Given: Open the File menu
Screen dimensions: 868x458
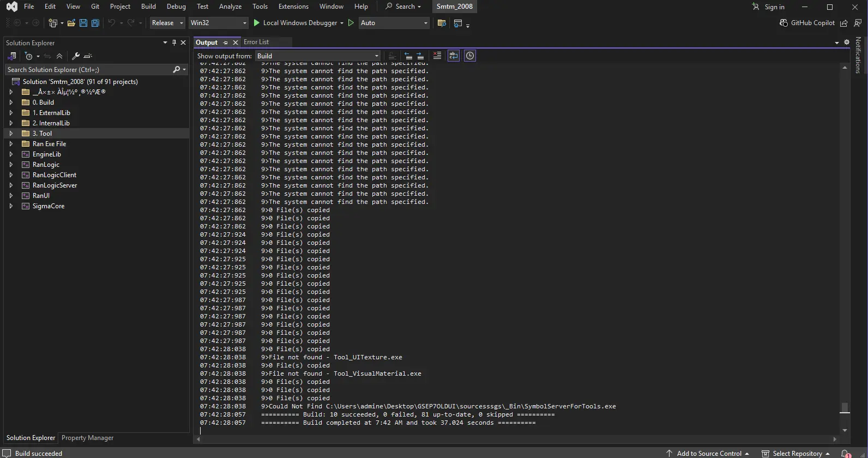Looking at the screenshot, I should pos(29,7).
